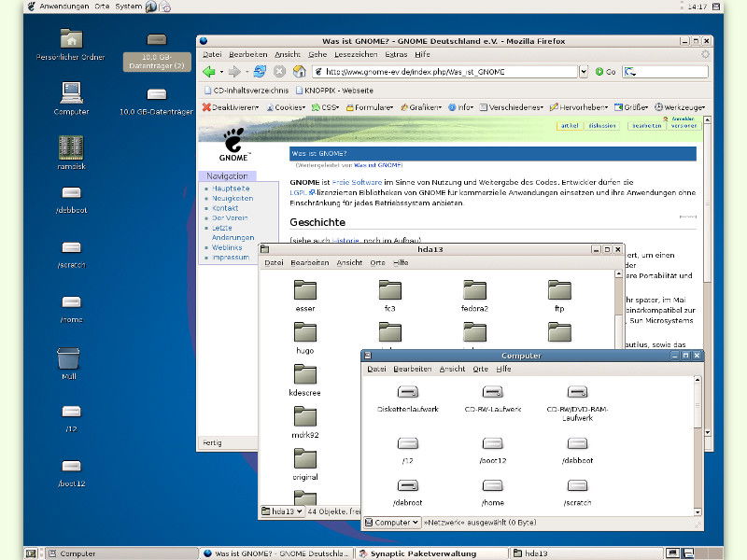Open hda13 location dropdown in status bar
This screenshot has height=560, width=747.
pyautogui.click(x=282, y=511)
